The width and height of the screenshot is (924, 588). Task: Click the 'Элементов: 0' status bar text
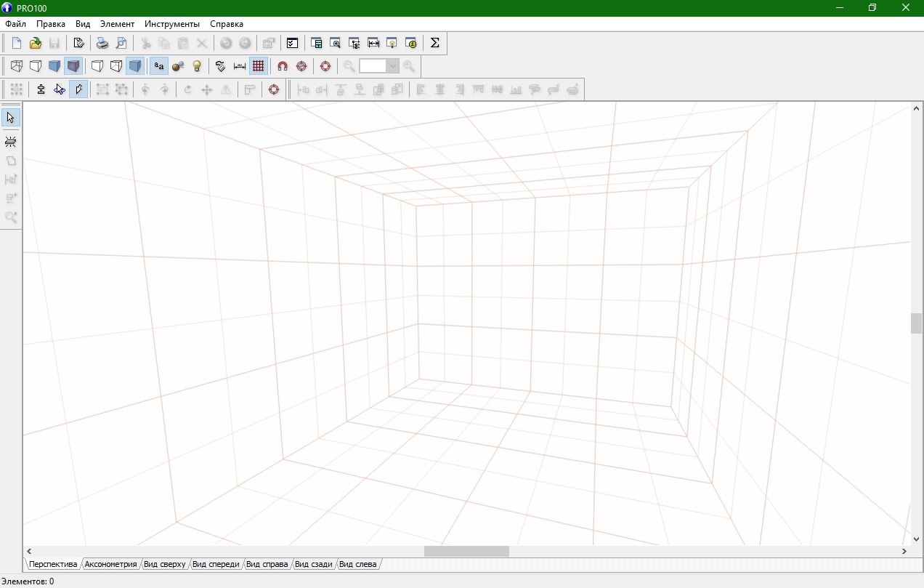tap(28, 581)
